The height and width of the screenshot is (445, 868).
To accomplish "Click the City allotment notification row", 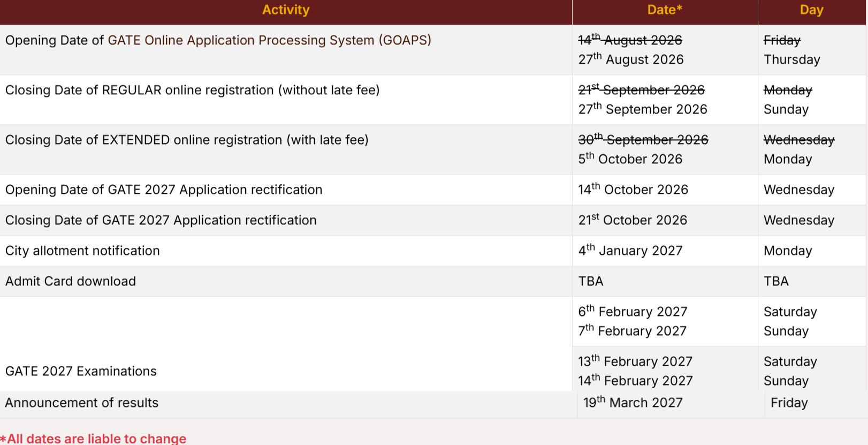I will (433, 251).
